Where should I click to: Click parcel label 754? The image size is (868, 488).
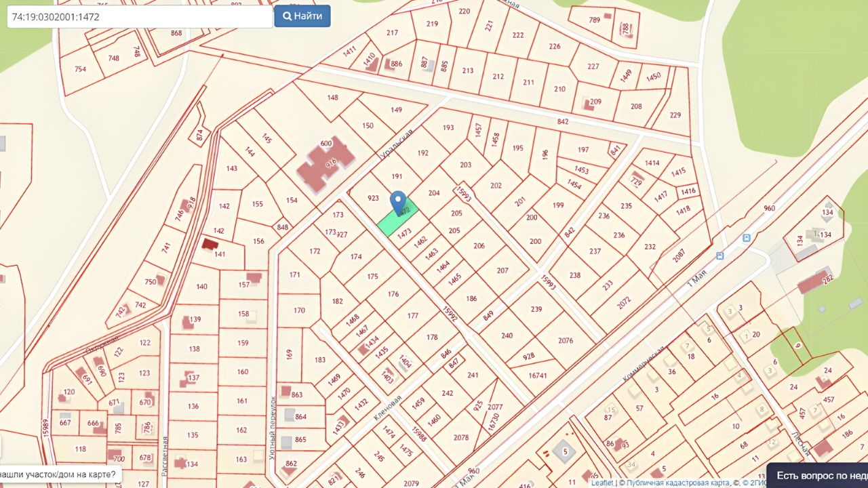click(x=80, y=69)
